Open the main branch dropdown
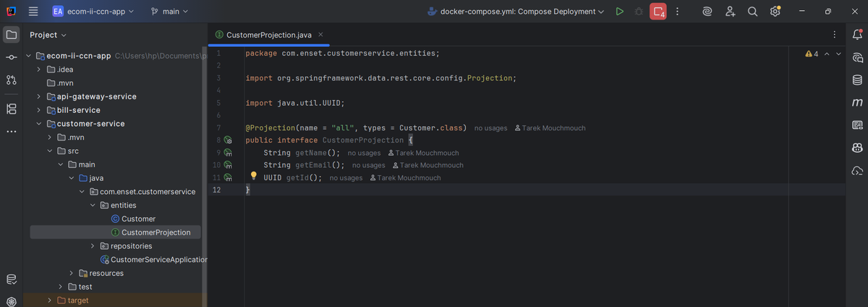 click(169, 12)
